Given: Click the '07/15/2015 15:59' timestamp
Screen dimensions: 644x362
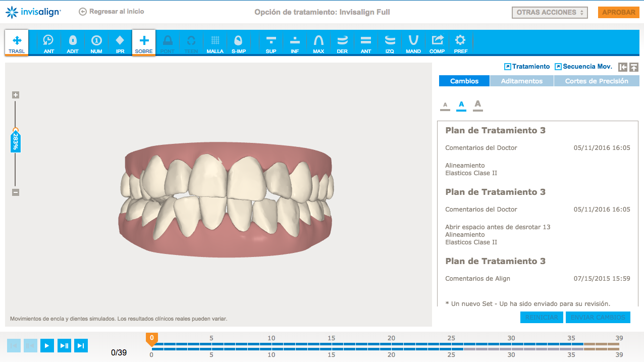Looking at the screenshot, I should coord(602,278).
